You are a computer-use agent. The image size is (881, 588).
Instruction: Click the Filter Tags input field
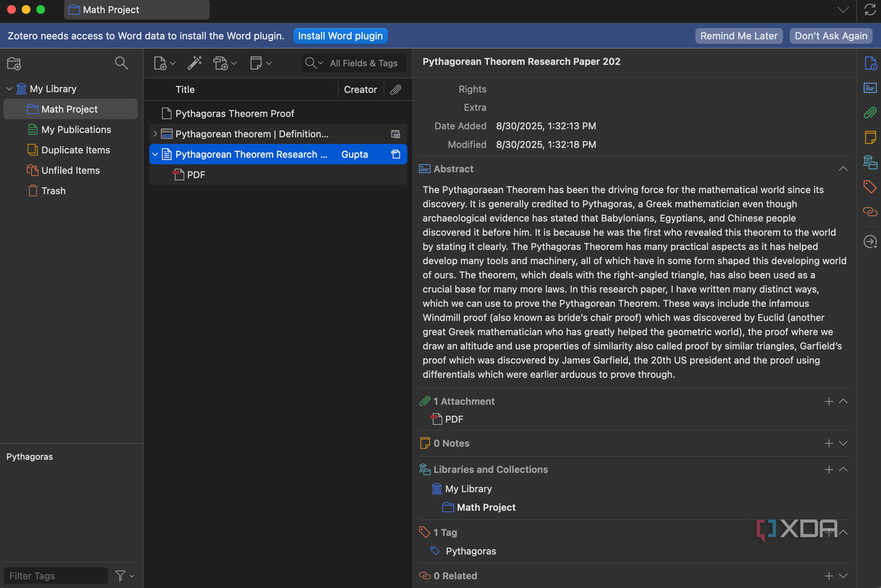click(56, 575)
